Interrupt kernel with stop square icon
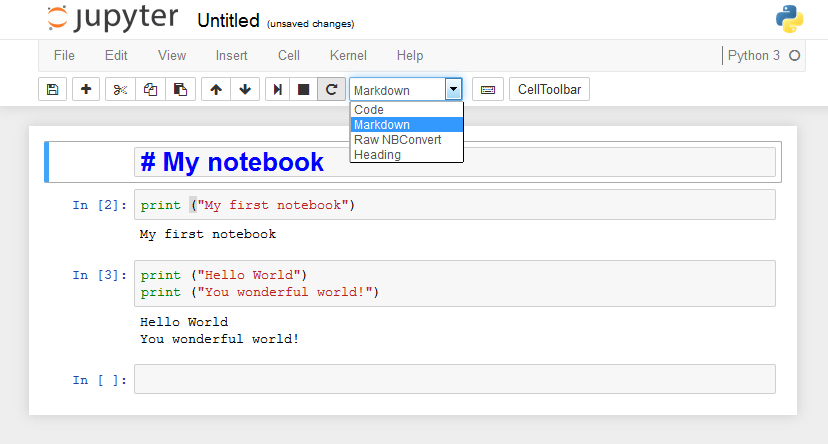 (x=304, y=89)
